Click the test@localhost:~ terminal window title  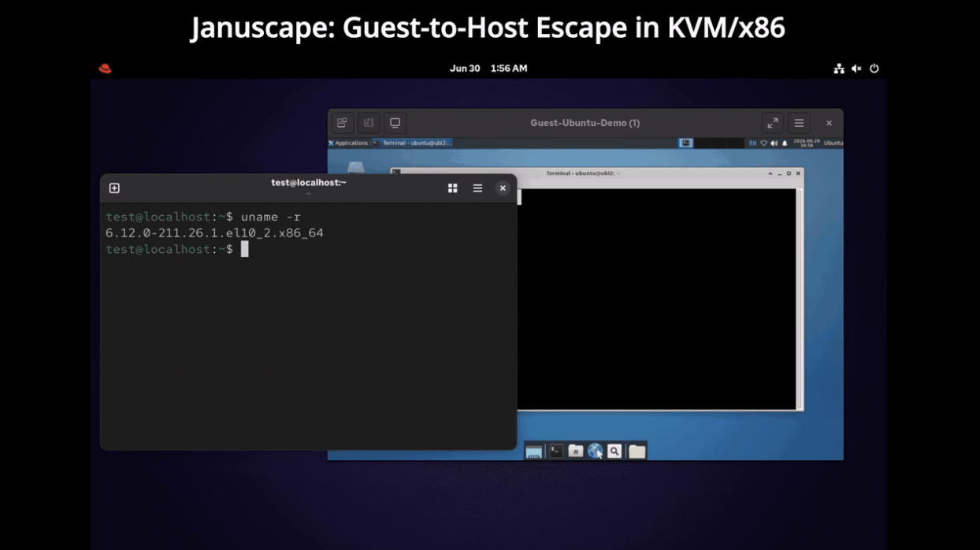point(309,183)
